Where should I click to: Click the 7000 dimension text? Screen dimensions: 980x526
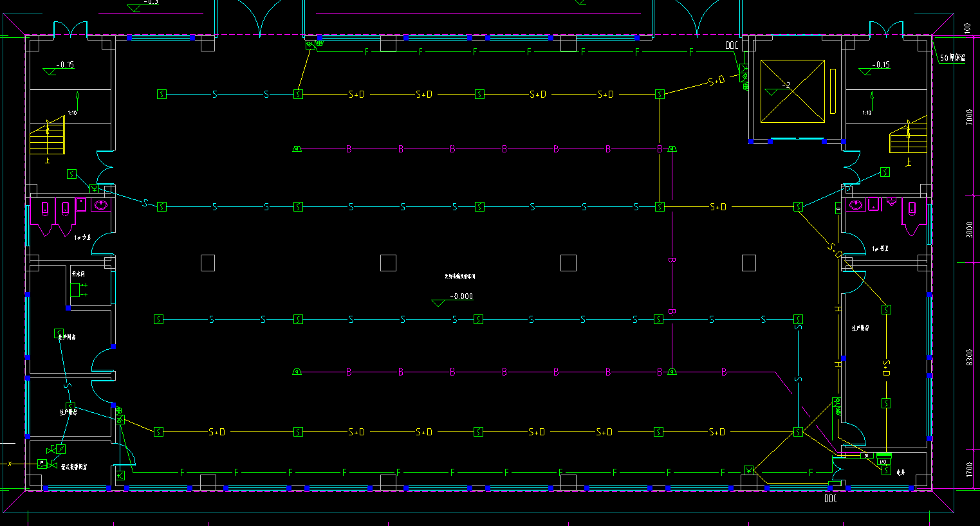click(969, 117)
